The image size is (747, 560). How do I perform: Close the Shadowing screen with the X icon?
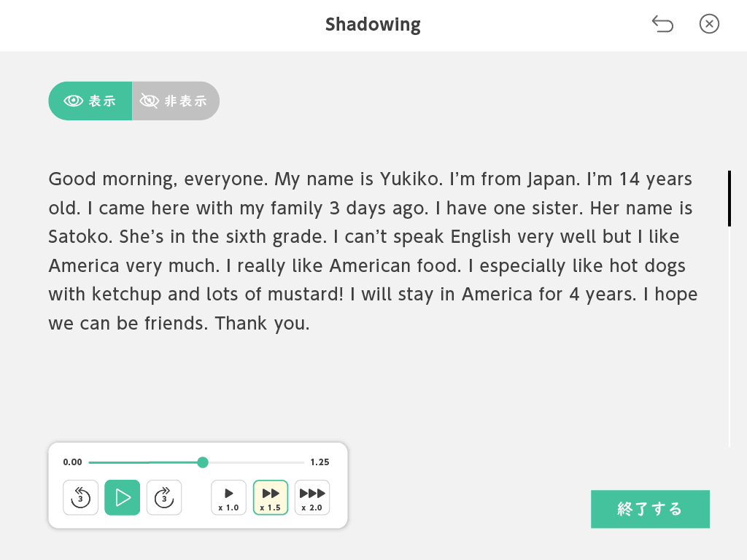pyautogui.click(x=709, y=25)
